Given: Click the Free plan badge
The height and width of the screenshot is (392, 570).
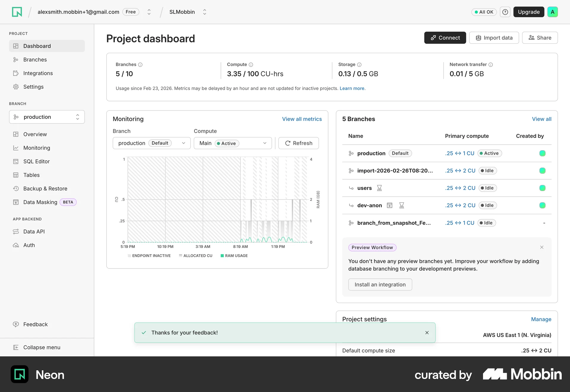Looking at the screenshot, I should [131, 12].
